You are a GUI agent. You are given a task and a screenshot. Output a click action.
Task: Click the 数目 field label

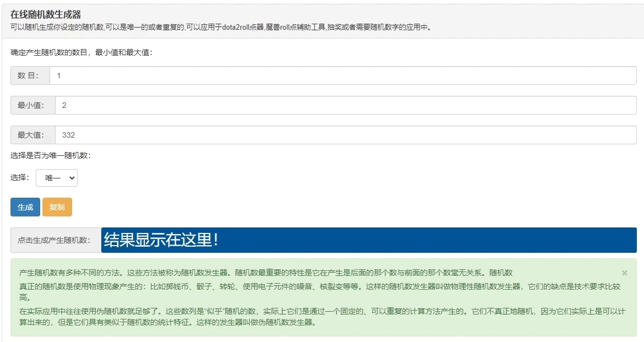(x=27, y=75)
